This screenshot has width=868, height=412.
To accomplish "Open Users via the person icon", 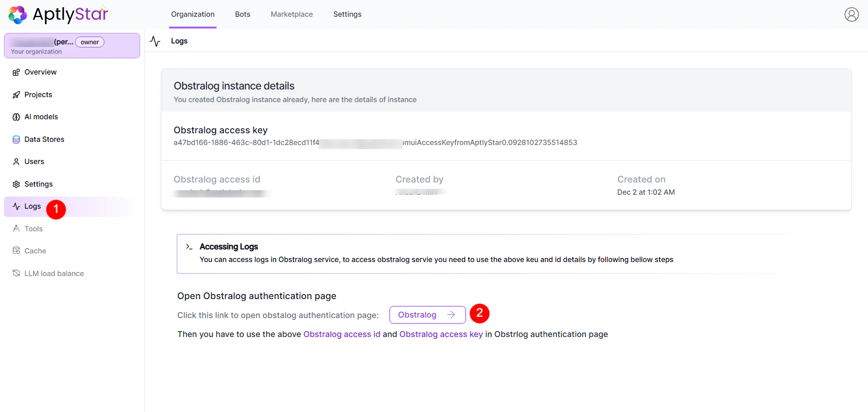I will pyautogui.click(x=16, y=161).
